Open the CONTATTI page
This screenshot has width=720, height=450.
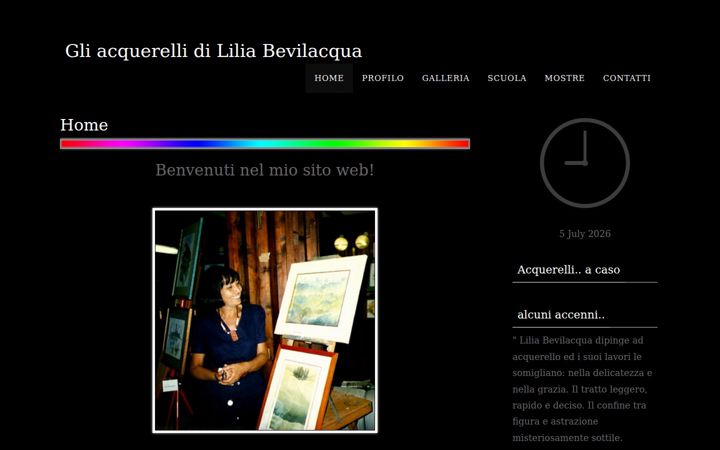click(x=626, y=78)
